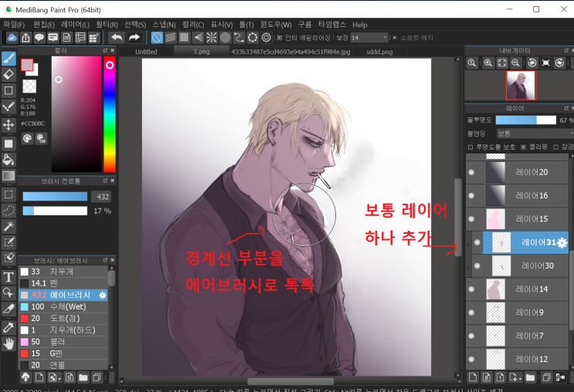Open the 보정 value dropdown
The width and height of the screenshot is (574, 392).
(369, 38)
